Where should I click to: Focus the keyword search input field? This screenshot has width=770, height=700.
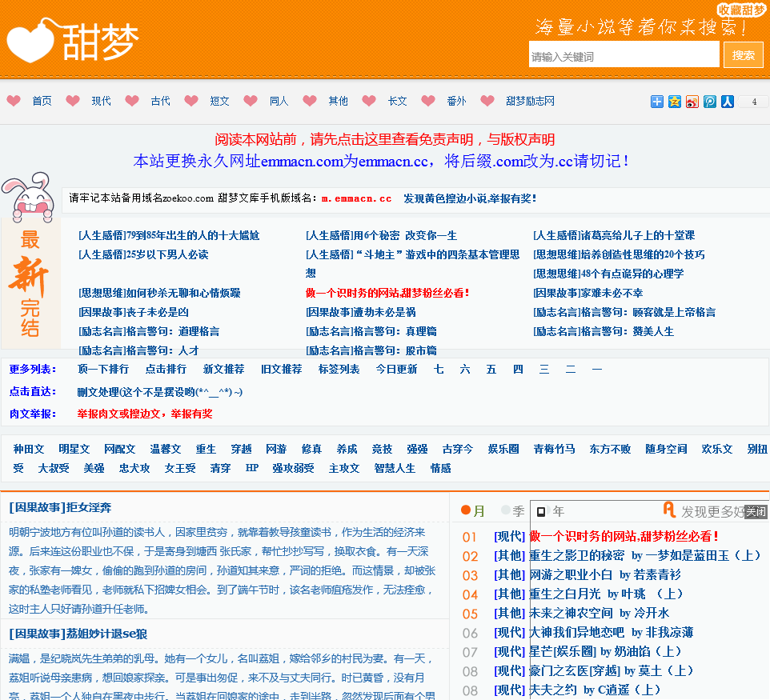pyautogui.click(x=624, y=54)
